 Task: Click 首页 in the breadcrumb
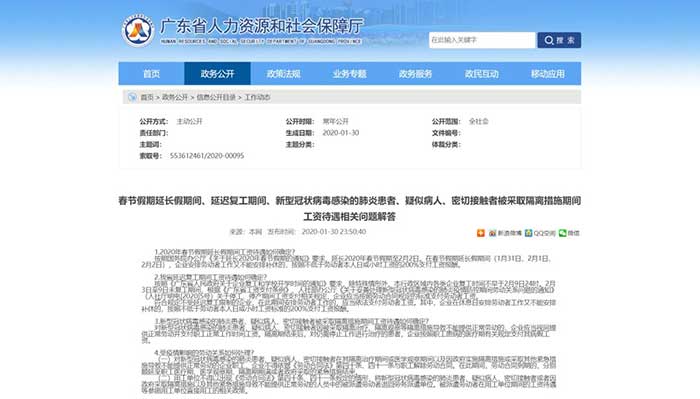click(147, 97)
